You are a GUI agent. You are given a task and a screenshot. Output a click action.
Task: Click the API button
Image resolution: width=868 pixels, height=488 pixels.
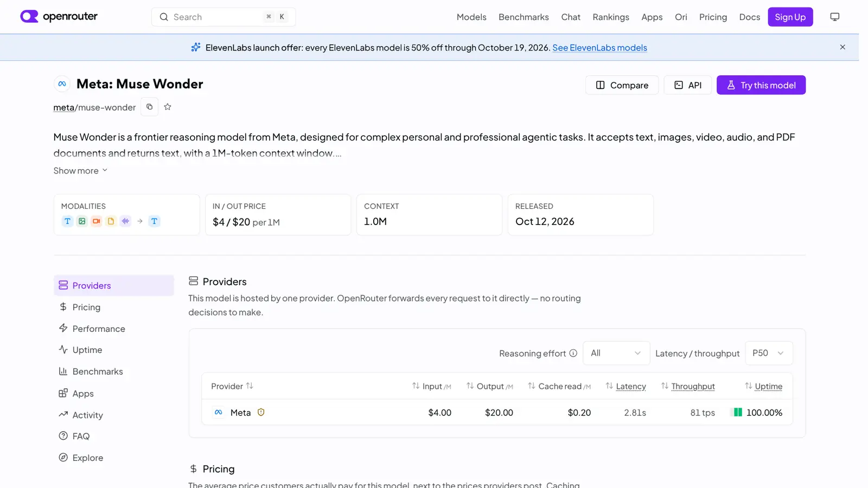[687, 85]
